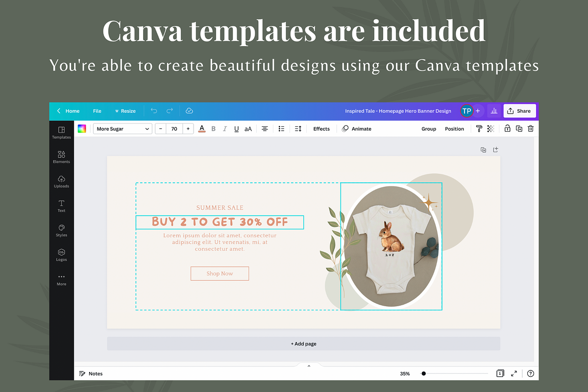The image size is (588, 392).
Task: Open the File menu
Action: (x=97, y=111)
